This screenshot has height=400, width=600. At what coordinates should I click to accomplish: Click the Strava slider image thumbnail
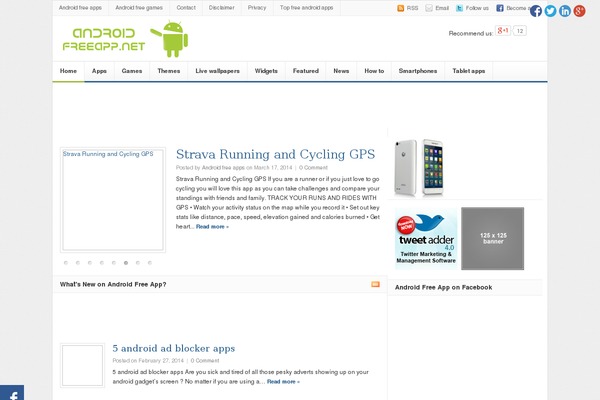click(113, 200)
